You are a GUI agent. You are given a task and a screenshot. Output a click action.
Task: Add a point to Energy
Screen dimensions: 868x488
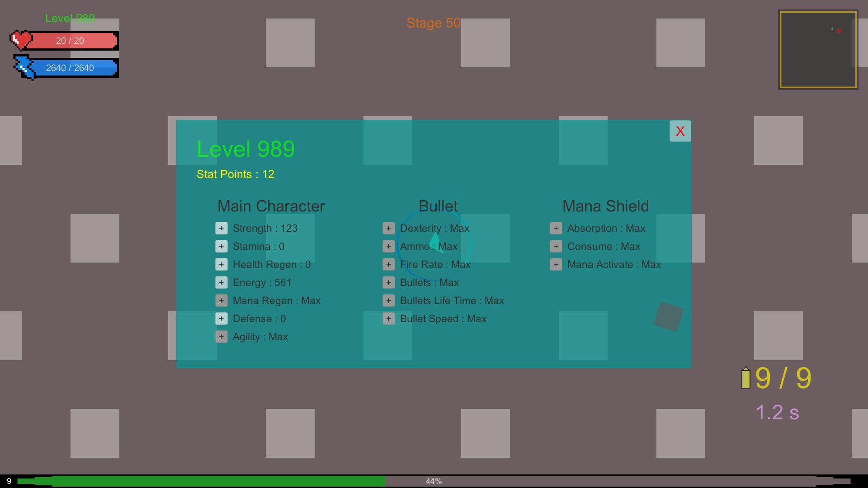222,282
